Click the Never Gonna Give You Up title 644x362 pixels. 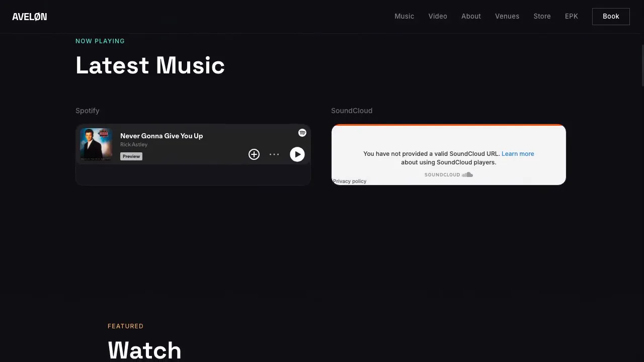(x=162, y=136)
